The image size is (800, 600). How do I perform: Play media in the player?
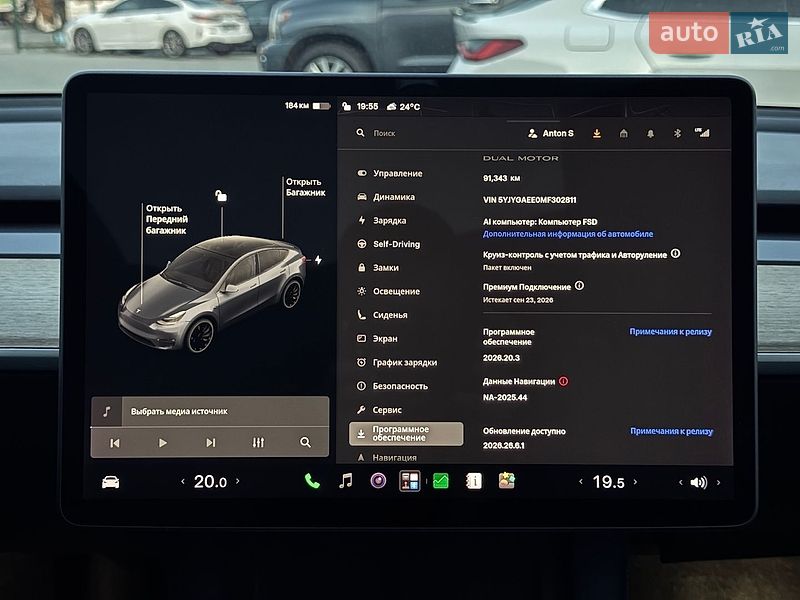pos(162,443)
